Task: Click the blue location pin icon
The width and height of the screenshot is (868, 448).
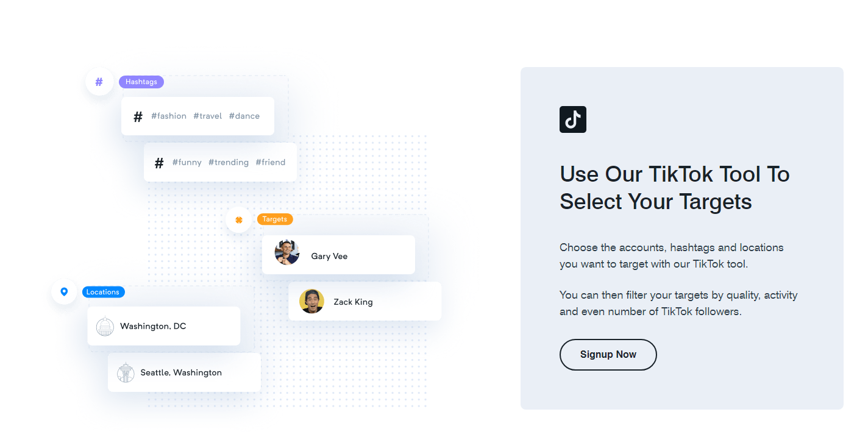Action: coord(64,292)
